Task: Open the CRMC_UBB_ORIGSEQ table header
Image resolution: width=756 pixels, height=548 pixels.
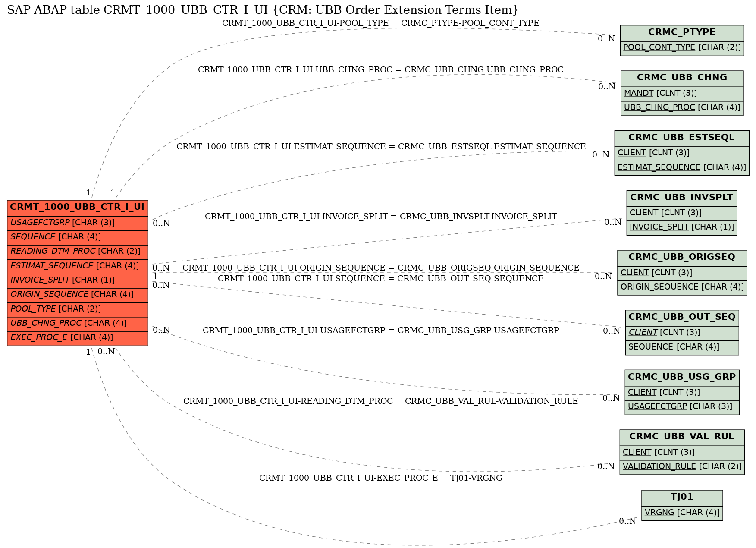Action: tap(682, 258)
